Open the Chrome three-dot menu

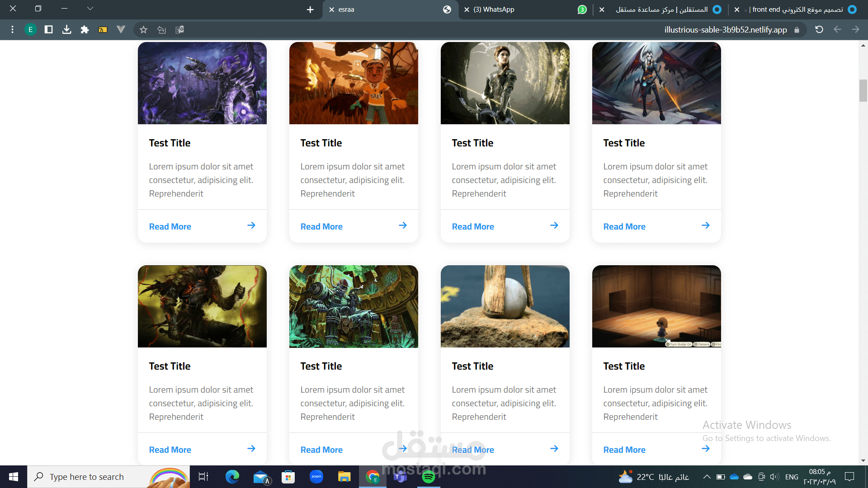coord(12,30)
